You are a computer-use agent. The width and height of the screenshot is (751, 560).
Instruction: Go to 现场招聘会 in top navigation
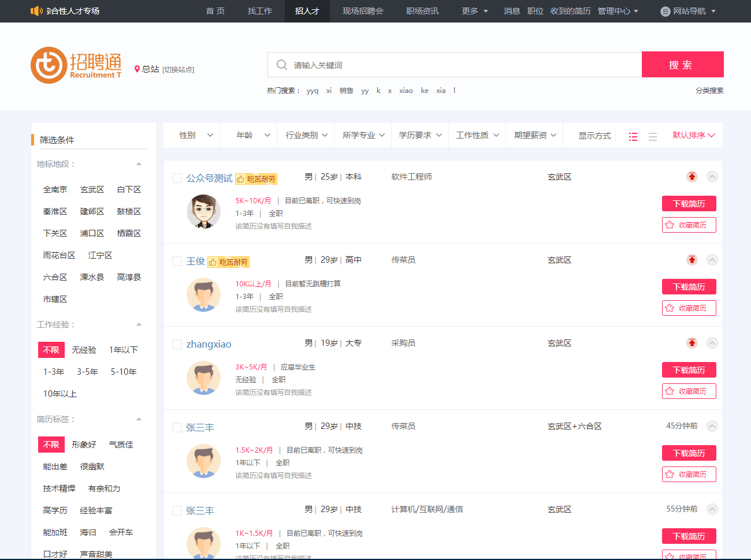click(x=363, y=11)
